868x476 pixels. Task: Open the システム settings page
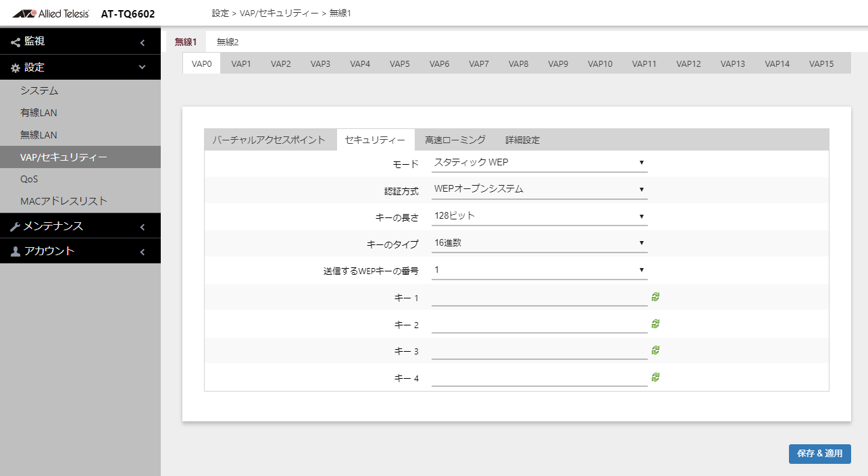pos(80,90)
